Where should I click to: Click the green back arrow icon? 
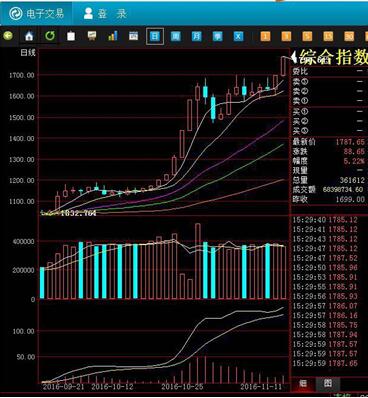coord(8,36)
